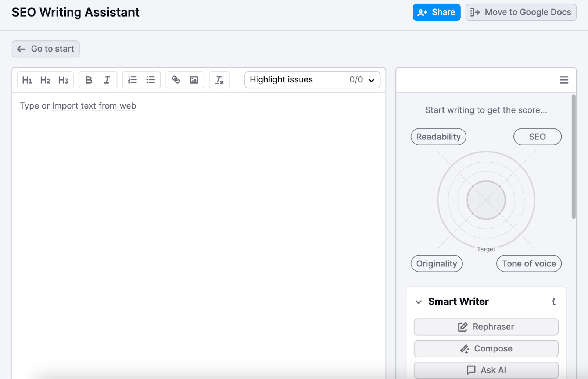This screenshot has width=588, height=379.
Task: Share the document
Action: (437, 12)
